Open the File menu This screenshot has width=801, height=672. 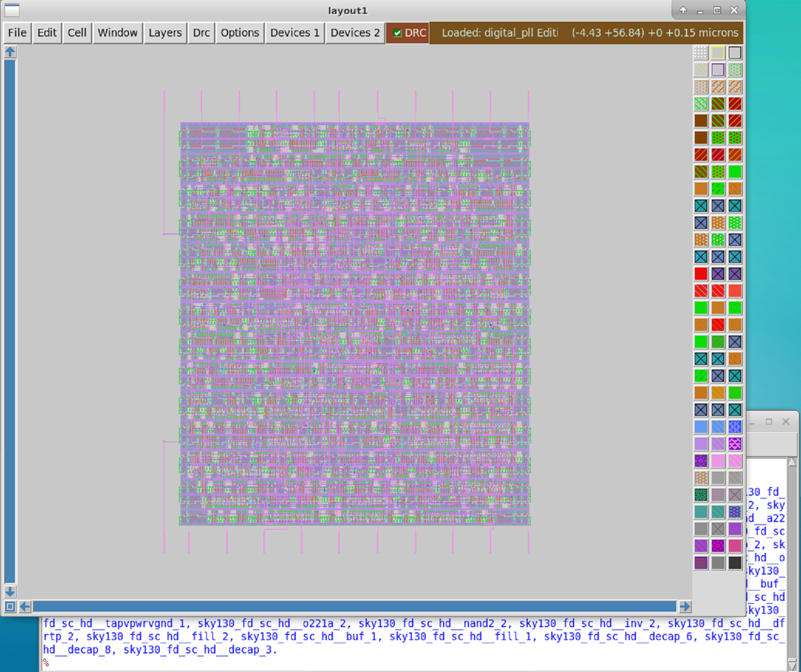point(17,33)
